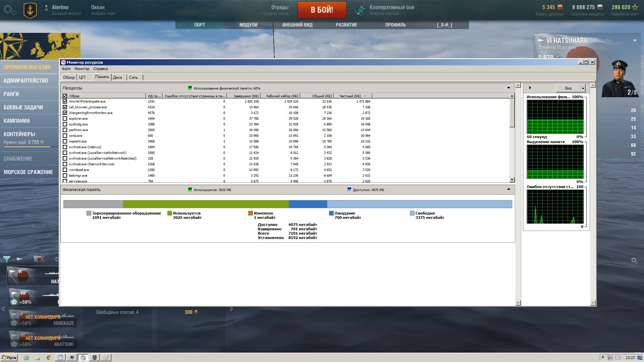Check perfmon.exe process checkbox
Viewport: 644px width, 362px height.
tap(65, 130)
